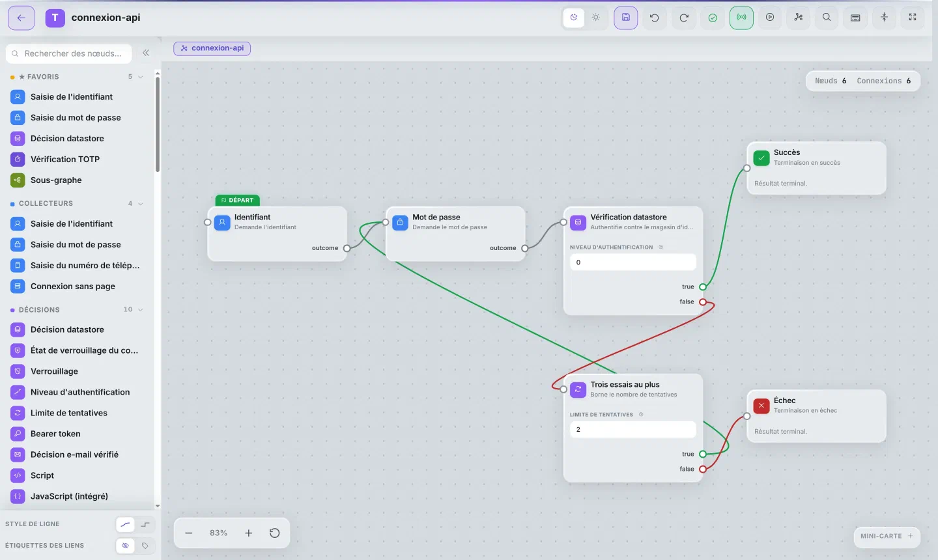Edit the Limite de tentatives value field
Viewport: 938px width, 560px height.
(632, 430)
